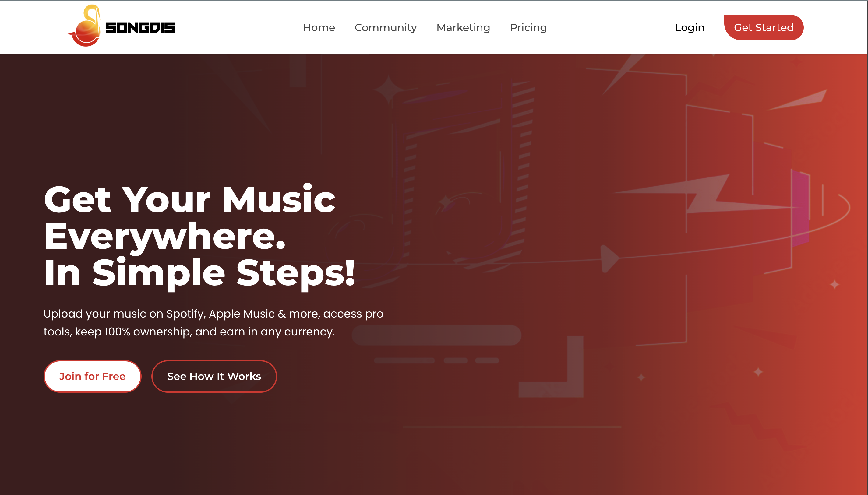868x495 pixels.
Task: Click the Login link
Action: [690, 27]
